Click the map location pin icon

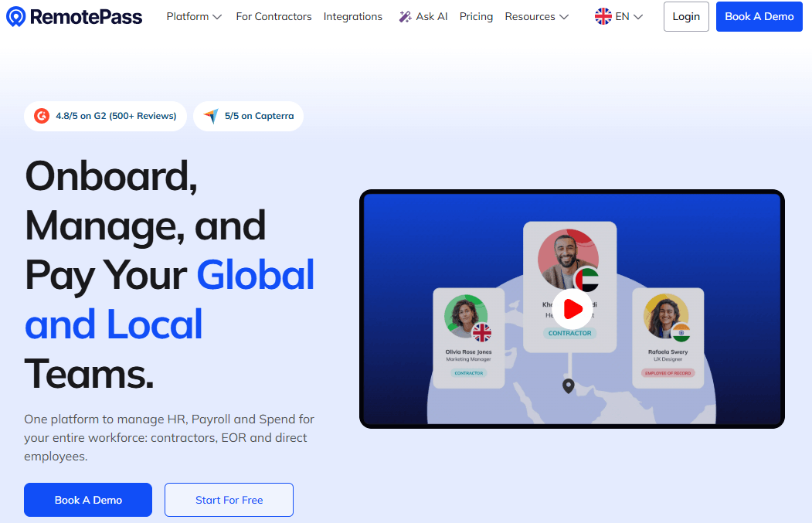[569, 386]
